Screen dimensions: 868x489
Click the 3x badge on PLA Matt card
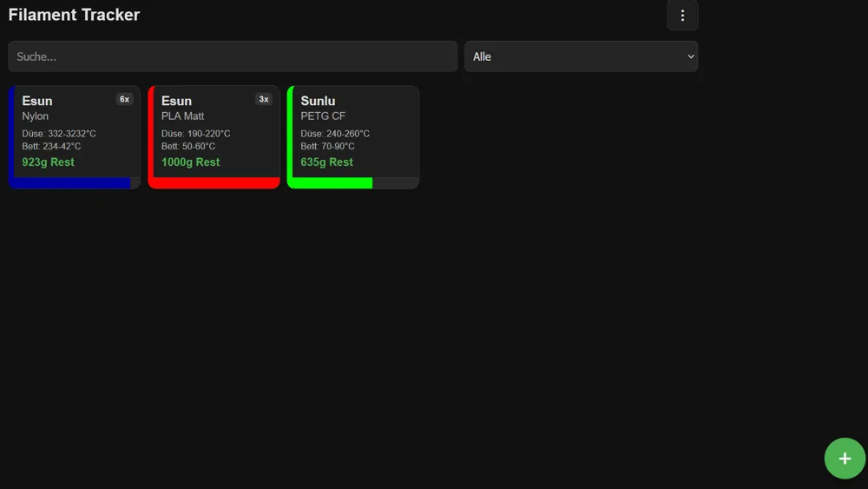pos(264,99)
